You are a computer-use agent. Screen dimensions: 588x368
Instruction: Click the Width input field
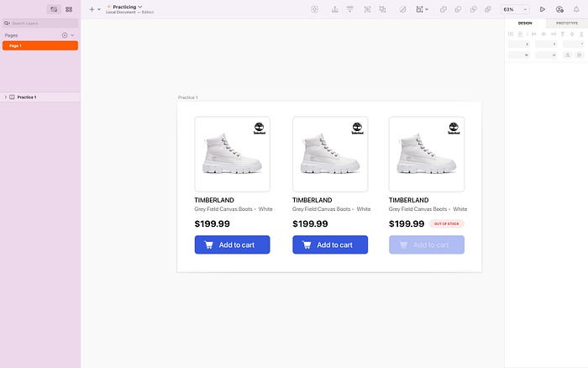pyautogui.click(x=519, y=55)
